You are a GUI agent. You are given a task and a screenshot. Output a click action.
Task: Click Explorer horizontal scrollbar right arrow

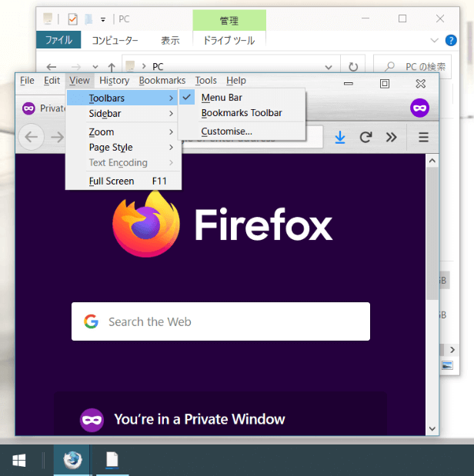[452, 350]
